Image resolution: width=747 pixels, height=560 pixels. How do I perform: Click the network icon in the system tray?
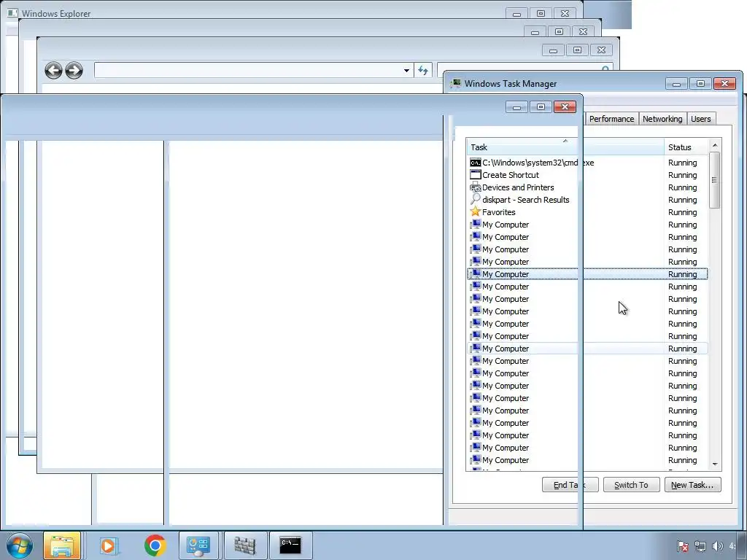click(700, 546)
